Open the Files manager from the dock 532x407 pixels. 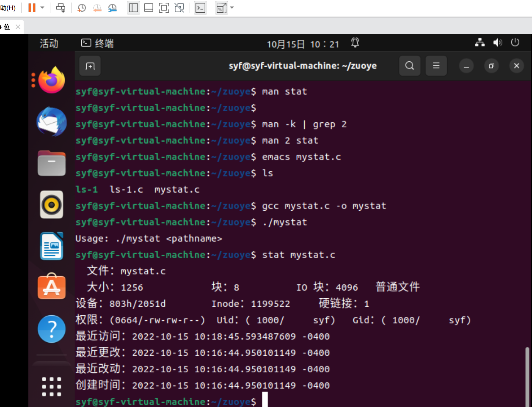[52, 163]
